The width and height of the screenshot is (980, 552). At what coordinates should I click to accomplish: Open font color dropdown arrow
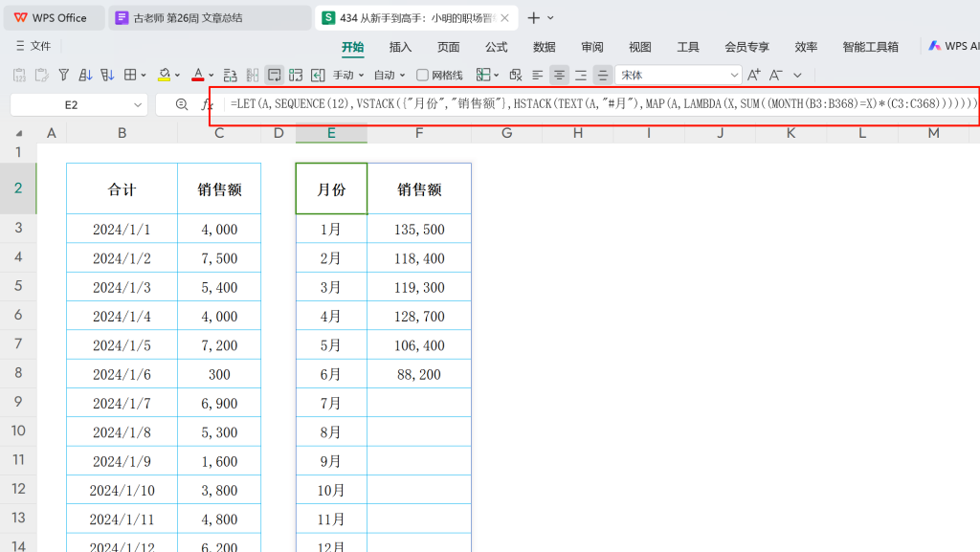[x=212, y=76]
